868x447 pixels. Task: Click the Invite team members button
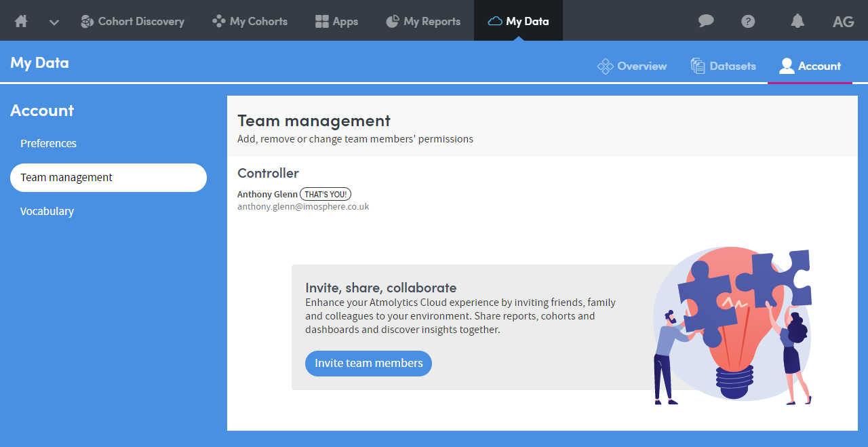click(x=368, y=363)
